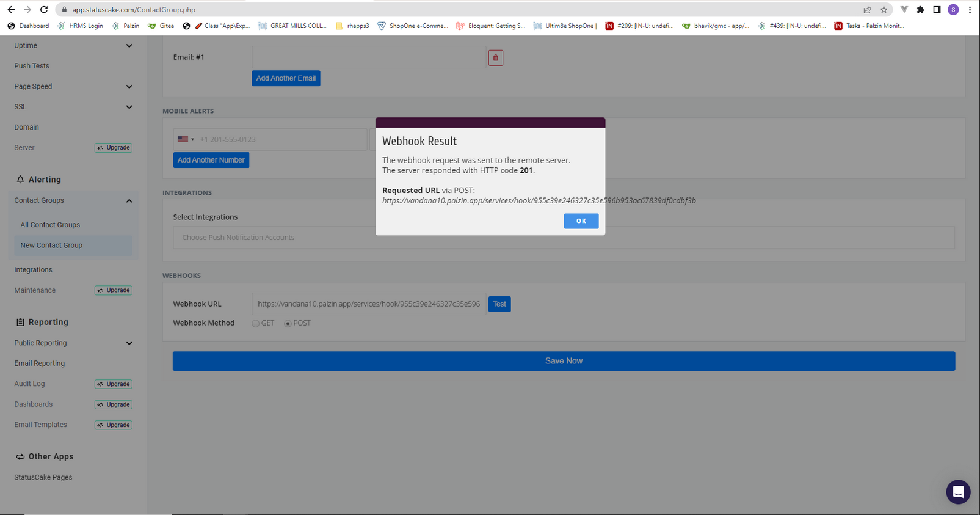The width and height of the screenshot is (980, 515).
Task: Open the browser extensions puzzle icon
Action: pyautogui.click(x=920, y=10)
